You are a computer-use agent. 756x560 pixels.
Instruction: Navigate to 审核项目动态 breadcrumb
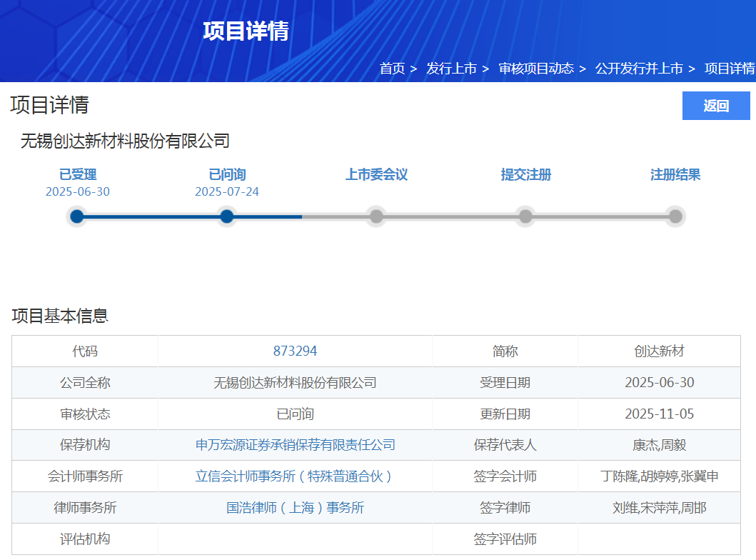[535, 69]
